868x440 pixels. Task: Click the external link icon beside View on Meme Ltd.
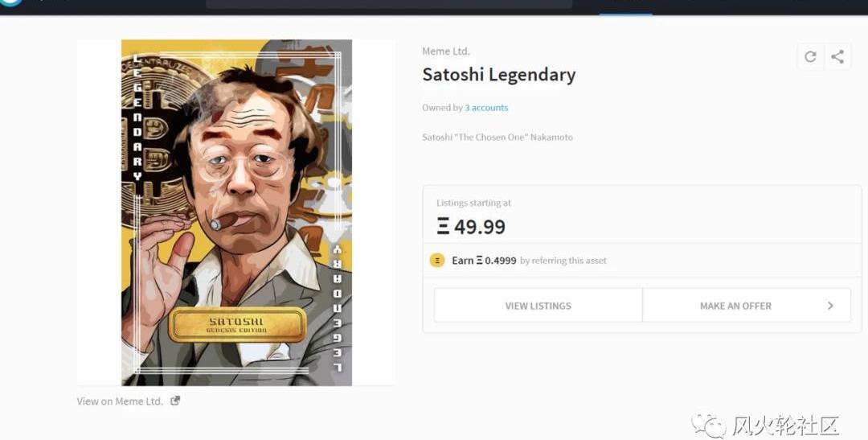[175, 401]
